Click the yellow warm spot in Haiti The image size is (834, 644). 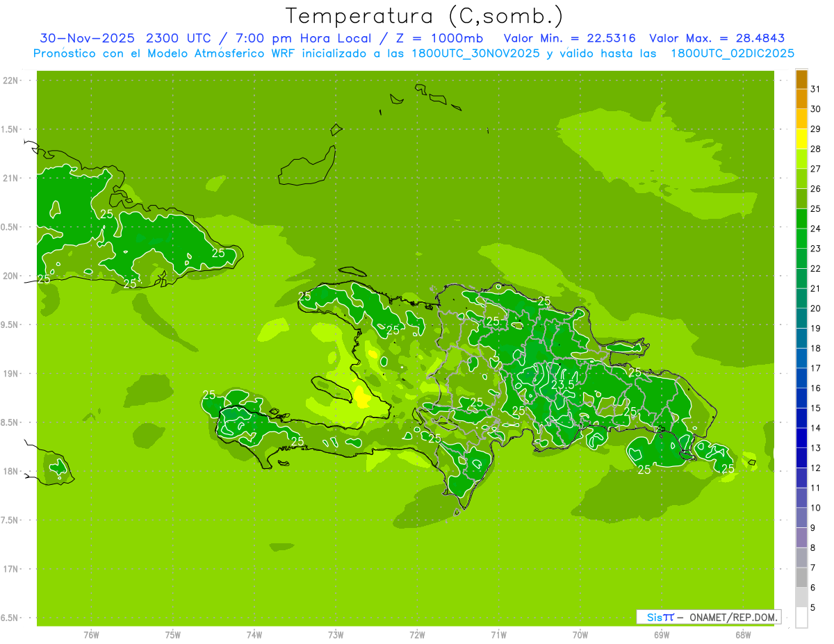(362, 397)
